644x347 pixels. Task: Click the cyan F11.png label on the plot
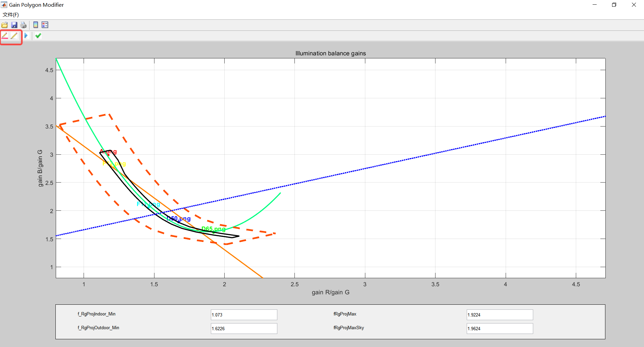pyautogui.click(x=148, y=204)
